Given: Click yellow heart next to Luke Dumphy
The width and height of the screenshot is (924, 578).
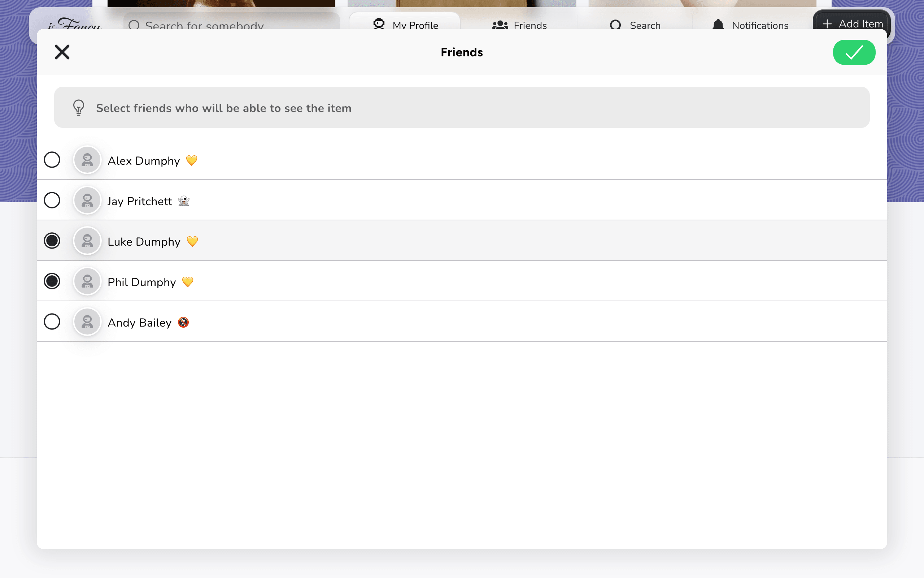Looking at the screenshot, I should (x=192, y=242).
